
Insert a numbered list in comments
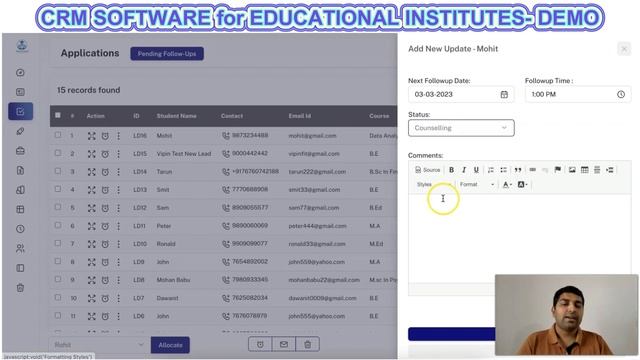coord(491,170)
